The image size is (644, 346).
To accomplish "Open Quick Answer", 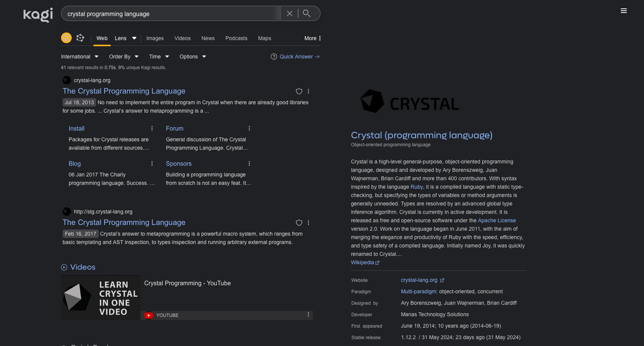I will coord(296,57).
